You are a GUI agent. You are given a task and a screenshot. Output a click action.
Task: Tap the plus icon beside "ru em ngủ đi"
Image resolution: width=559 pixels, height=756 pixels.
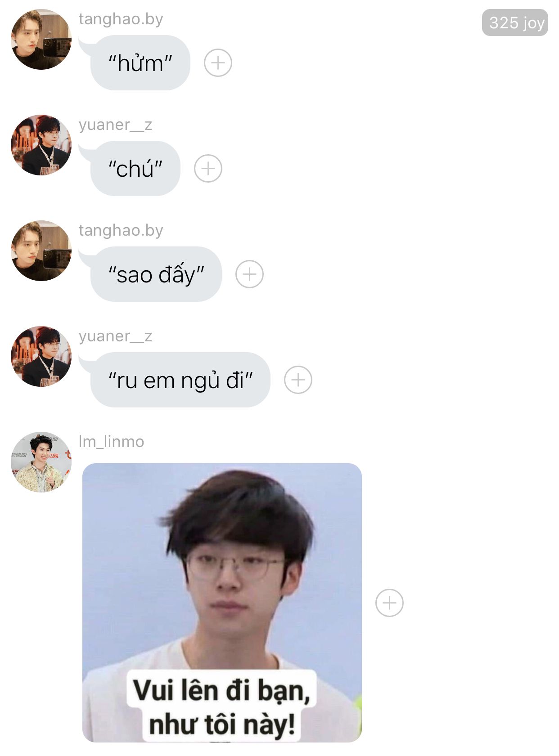(x=298, y=380)
